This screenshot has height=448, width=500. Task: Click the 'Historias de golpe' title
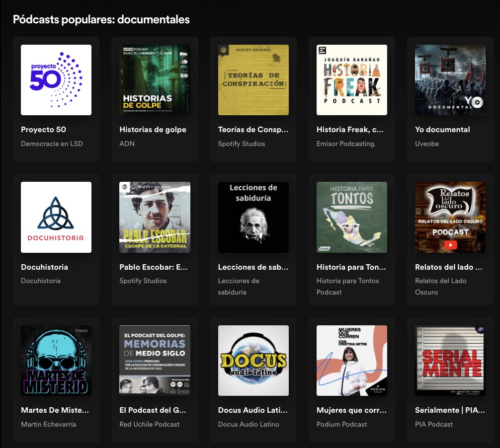tap(153, 129)
